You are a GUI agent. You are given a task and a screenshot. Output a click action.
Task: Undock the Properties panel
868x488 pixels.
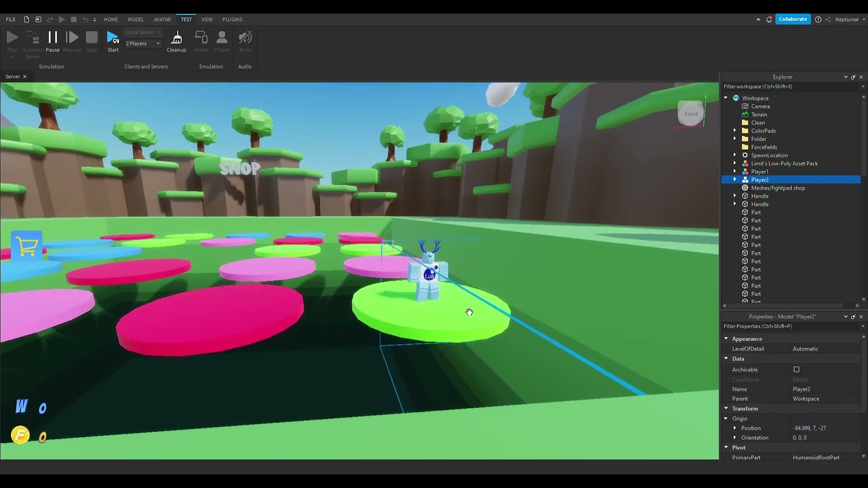pos(853,317)
